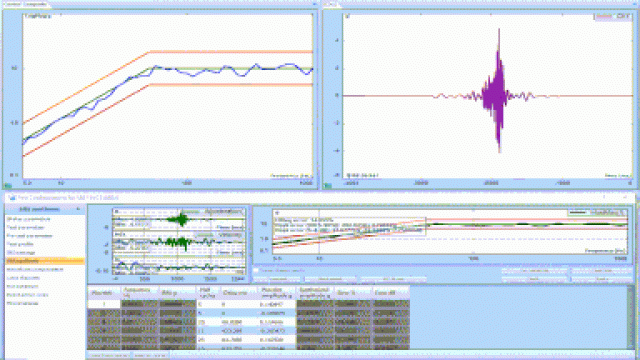Click the blue displacement waveform mini graph

[x=179, y=266]
